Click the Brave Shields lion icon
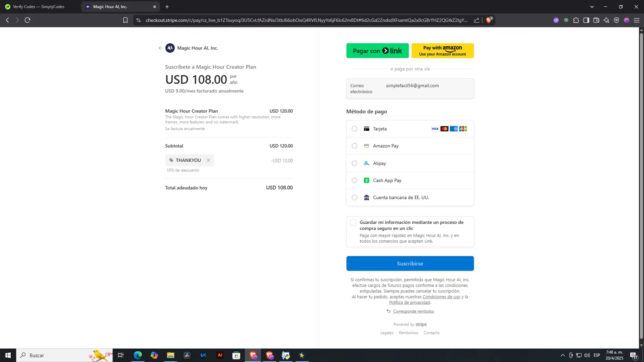644x362 pixels. tap(489, 20)
